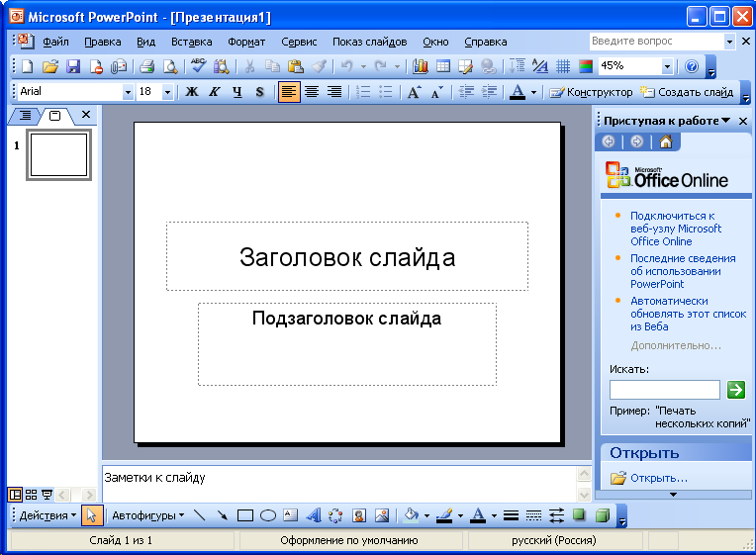Image resolution: width=756 pixels, height=555 pixels.
Task: Insert a table with the table icon
Action: [443, 66]
